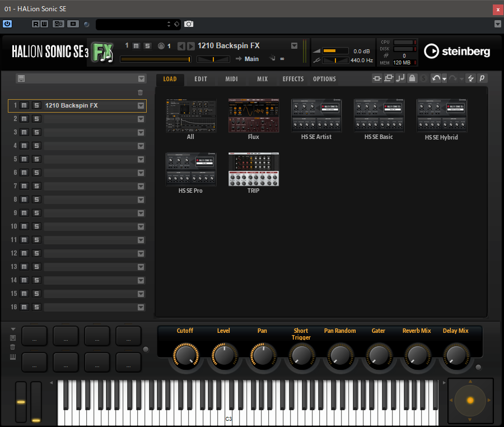Click the master volume slider at 0.0 dB

(335, 51)
